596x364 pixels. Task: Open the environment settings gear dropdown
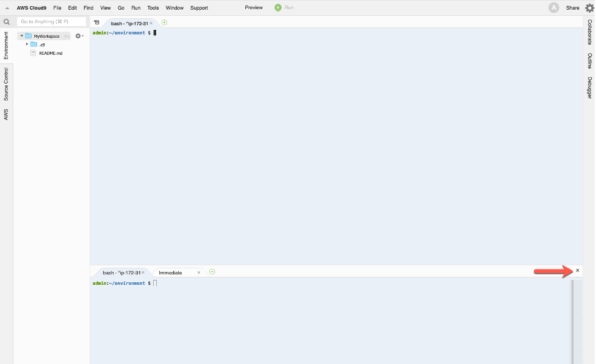[x=79, y=36]
